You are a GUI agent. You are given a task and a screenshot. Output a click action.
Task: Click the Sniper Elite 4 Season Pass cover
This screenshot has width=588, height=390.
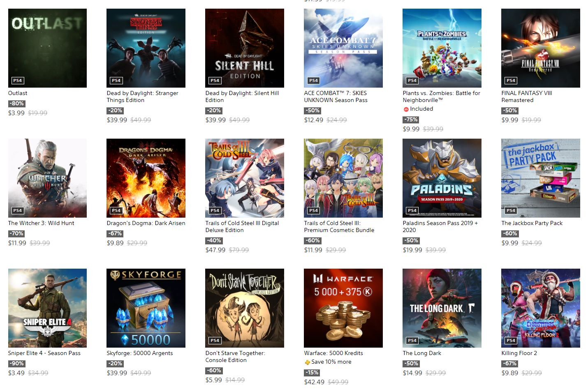point(47,308)
